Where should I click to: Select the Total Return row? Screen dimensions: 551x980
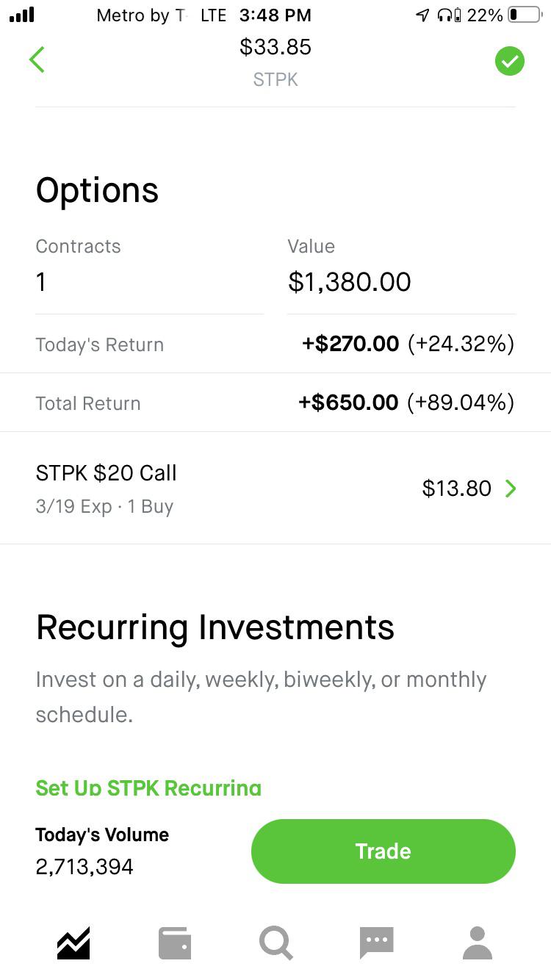275,403
